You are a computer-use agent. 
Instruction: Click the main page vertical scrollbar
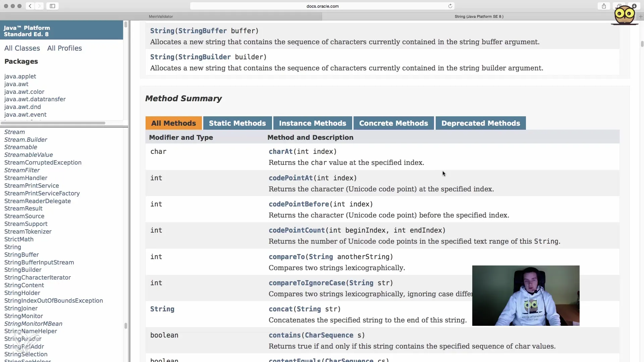pyautogui.click(x=642, y=44)
